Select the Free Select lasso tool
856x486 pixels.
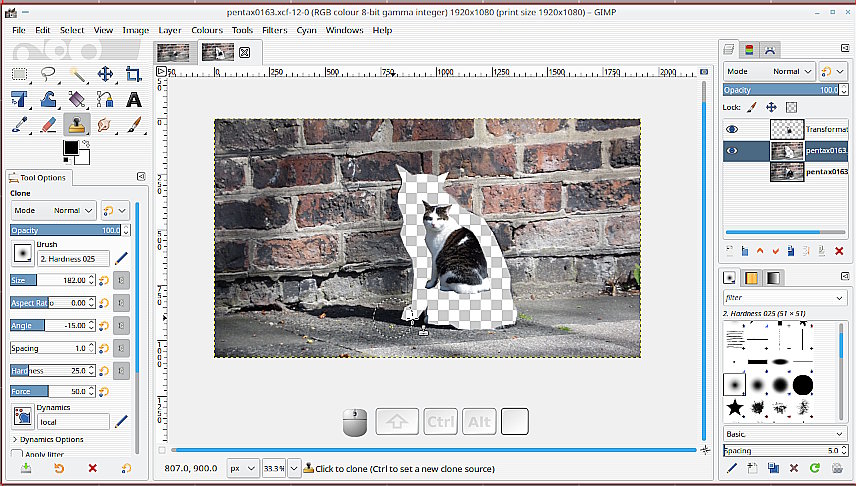(48, 75)
